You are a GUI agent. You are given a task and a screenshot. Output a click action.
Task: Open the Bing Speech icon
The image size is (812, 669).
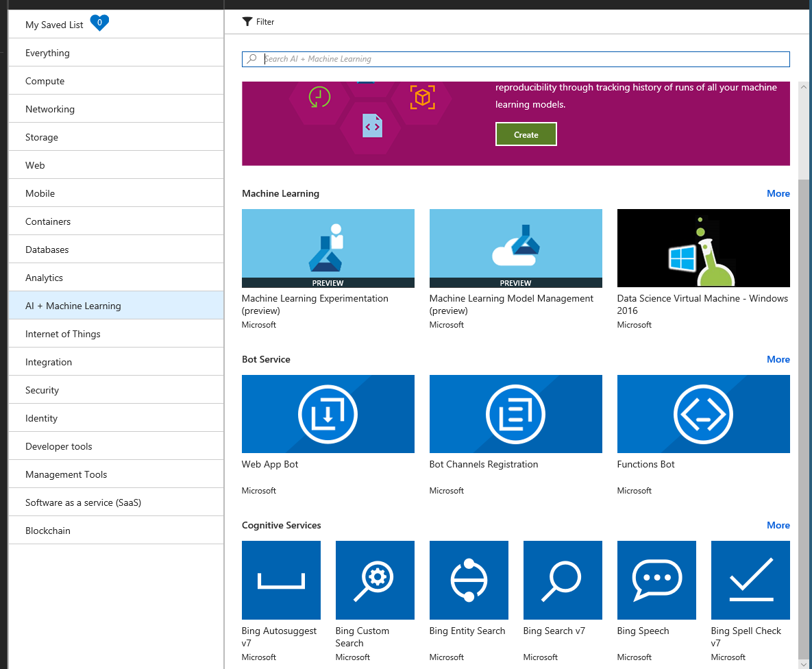point(656,581)
